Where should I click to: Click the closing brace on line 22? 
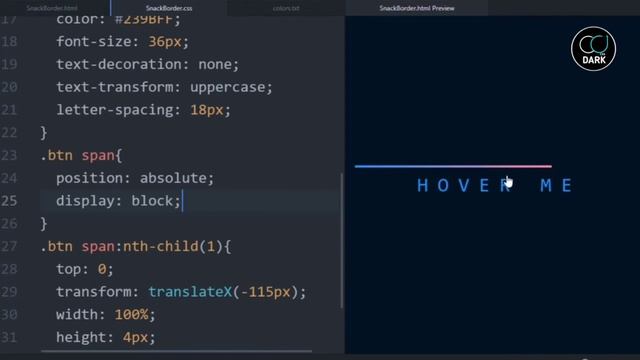click(x=44, y=133)
